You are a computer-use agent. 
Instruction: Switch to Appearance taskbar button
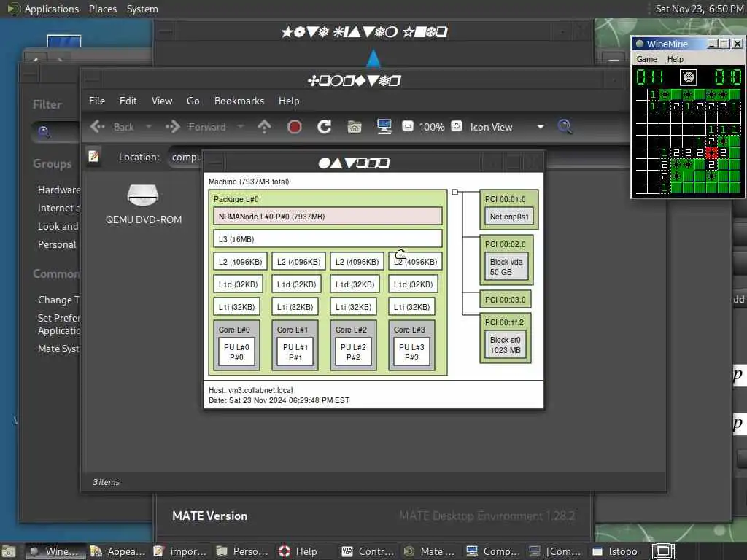point(118,551)
